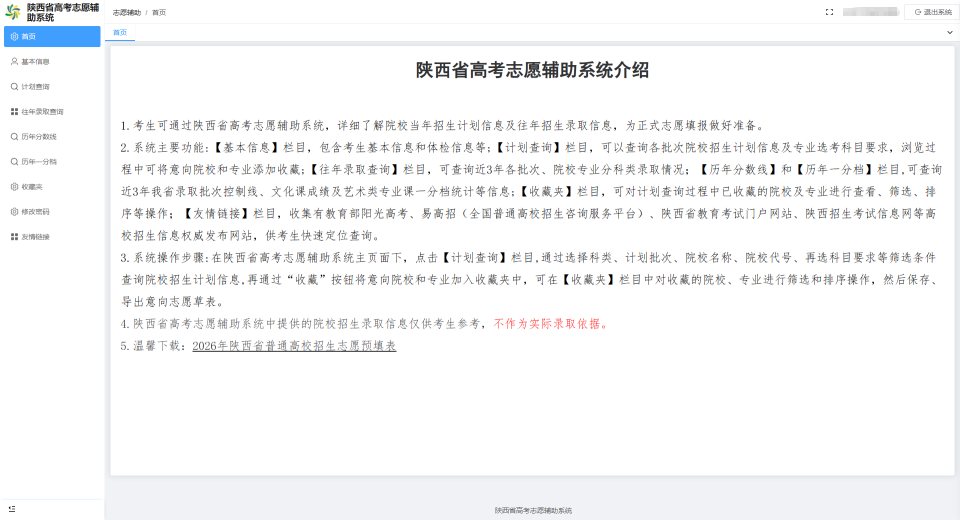
Task: Click sidebar title 陕西省高考志愿辅助系统
Action: coord(62,12)
